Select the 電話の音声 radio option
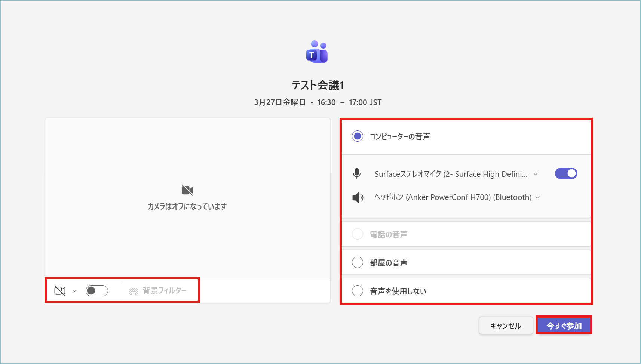641x364 pixels. 358,234
